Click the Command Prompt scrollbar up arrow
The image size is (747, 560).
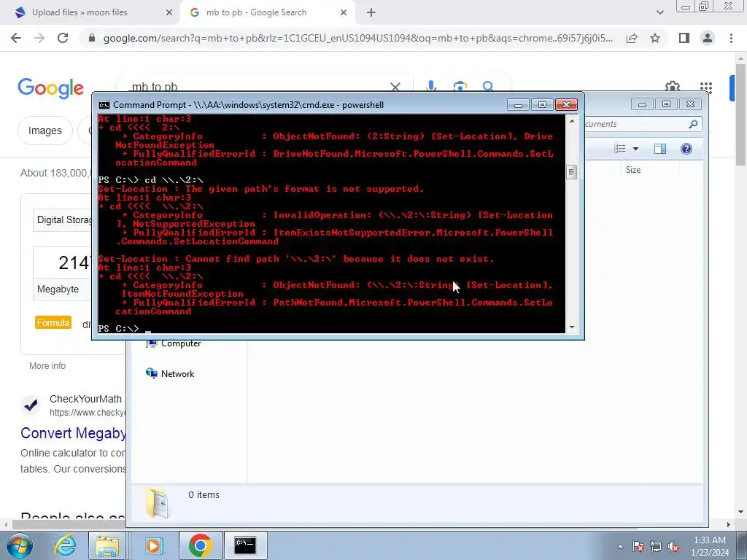click(x=572, y=121)
